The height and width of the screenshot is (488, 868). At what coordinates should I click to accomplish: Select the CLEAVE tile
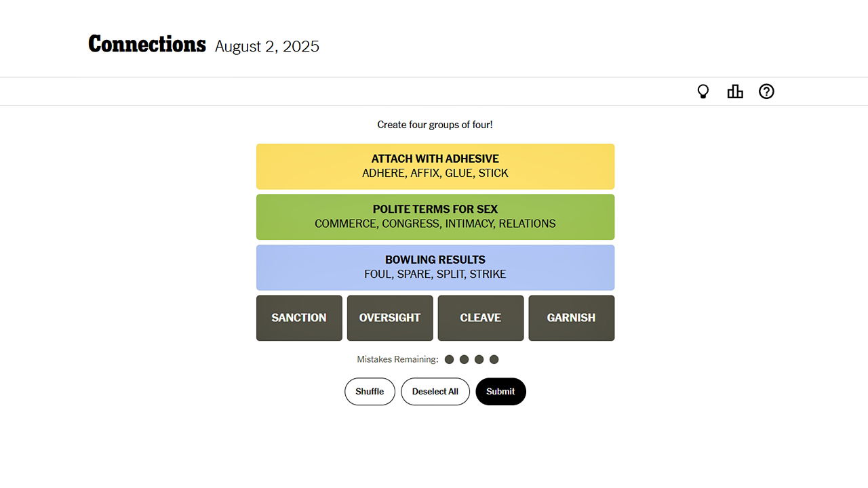481,318
